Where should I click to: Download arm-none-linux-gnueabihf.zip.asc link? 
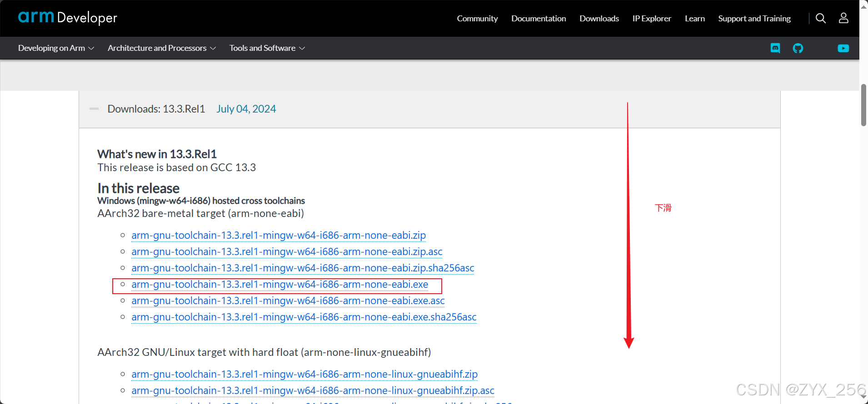tap(313, 390)
